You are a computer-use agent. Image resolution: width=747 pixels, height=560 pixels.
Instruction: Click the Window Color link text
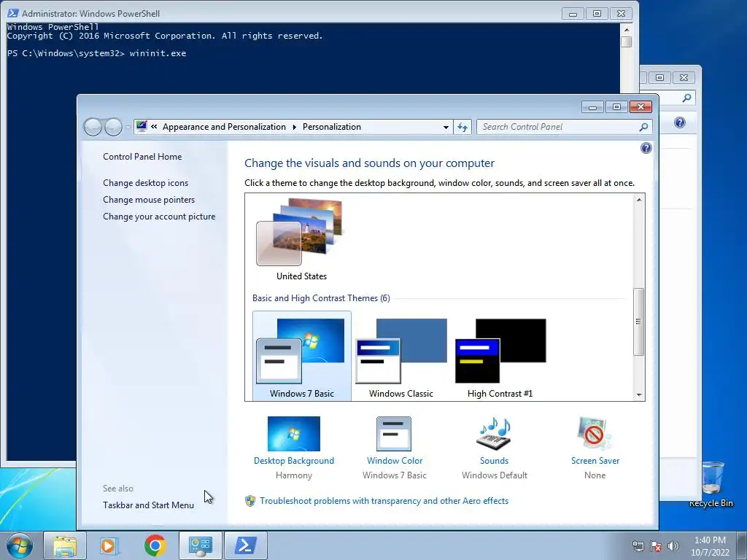(395, 461)
